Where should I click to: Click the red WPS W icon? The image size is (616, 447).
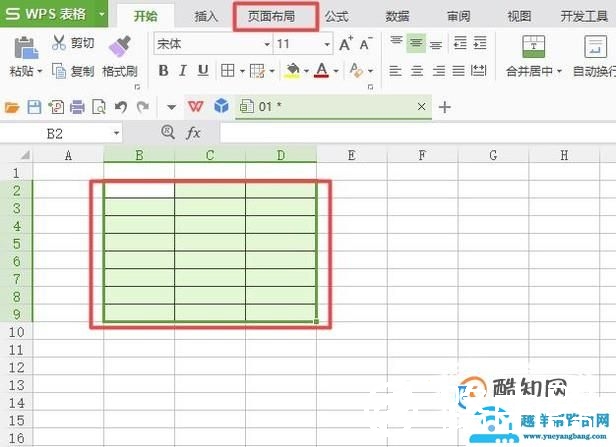195,106
